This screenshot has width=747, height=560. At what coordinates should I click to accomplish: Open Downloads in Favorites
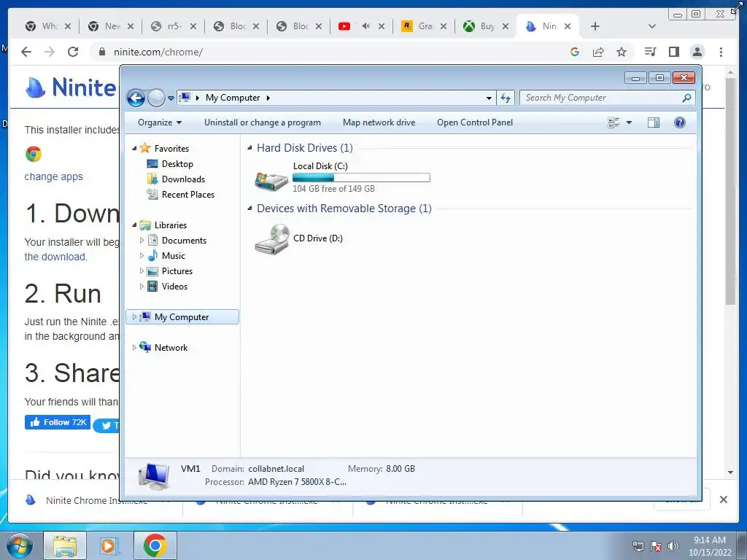[x=183, y=179]
